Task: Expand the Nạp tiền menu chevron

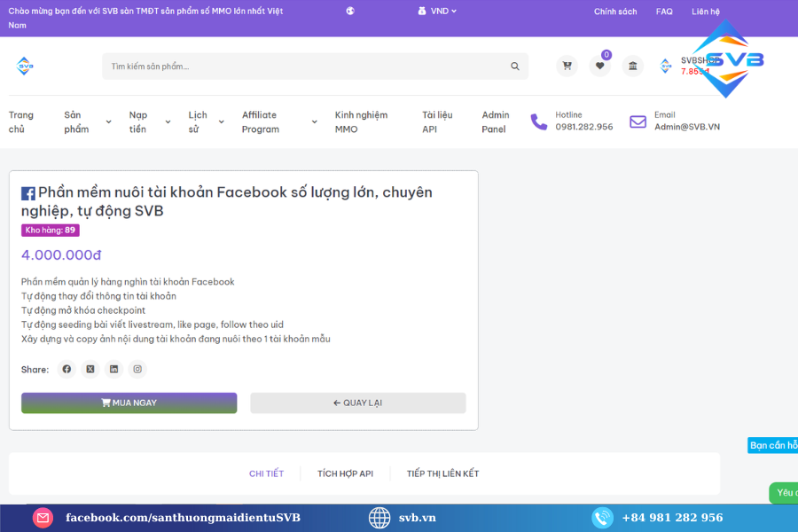Action: 168,122
